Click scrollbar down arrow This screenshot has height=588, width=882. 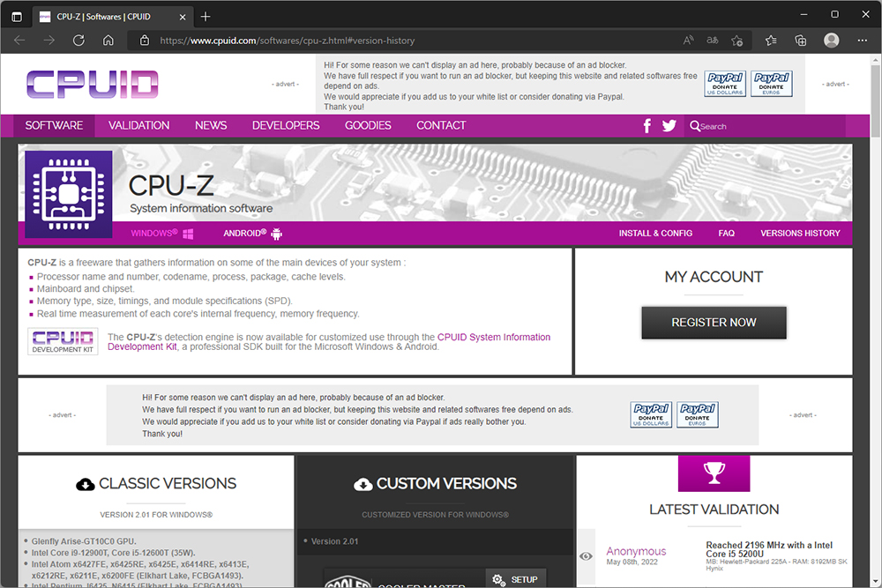876,581
